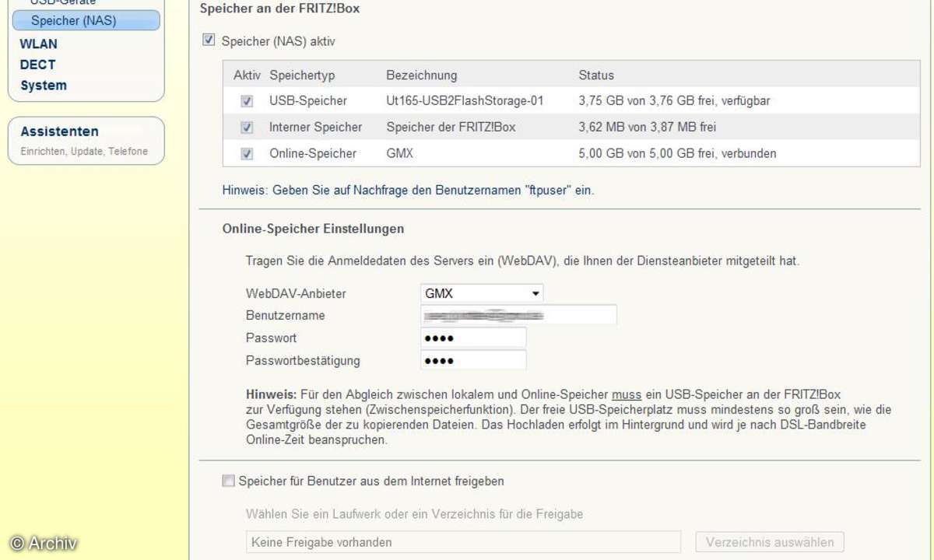Click the 'Speicher an der FRITZ!Box' heading

279,9
